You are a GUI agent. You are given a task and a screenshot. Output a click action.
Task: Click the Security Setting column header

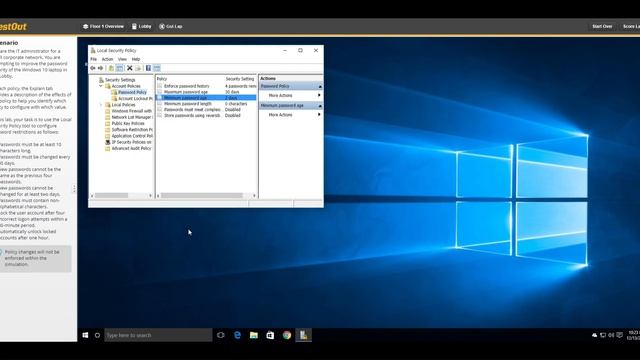pos(240,79)
